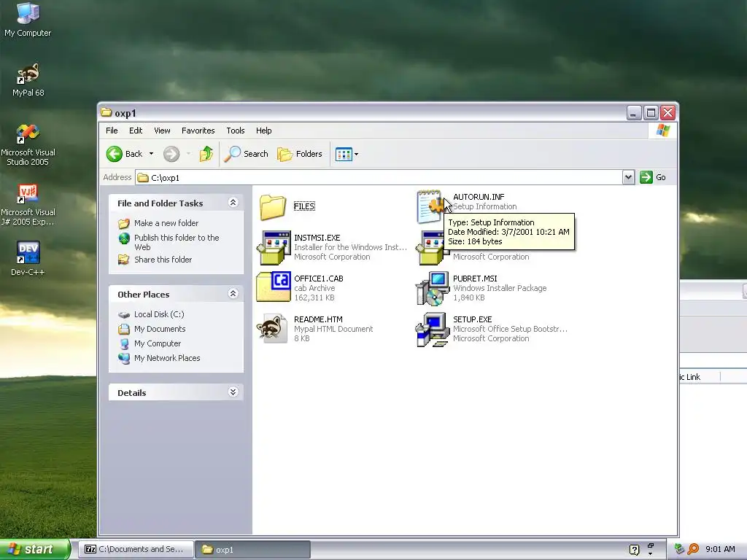Viewport: 747px width, 560px height.
Task: Open the Forward history dropdown arrow
Action: tap(188, 154)
